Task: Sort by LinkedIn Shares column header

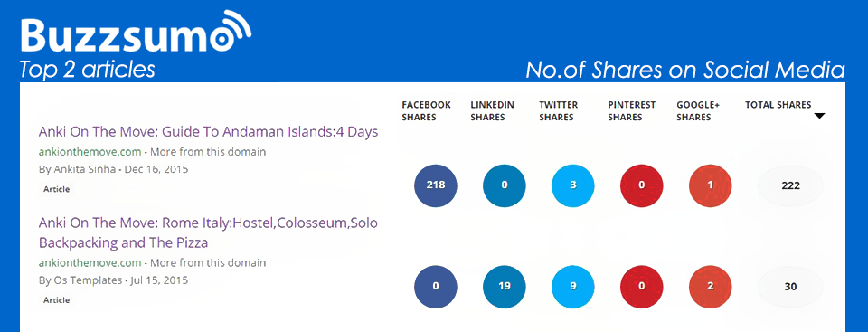Action: 492,111
